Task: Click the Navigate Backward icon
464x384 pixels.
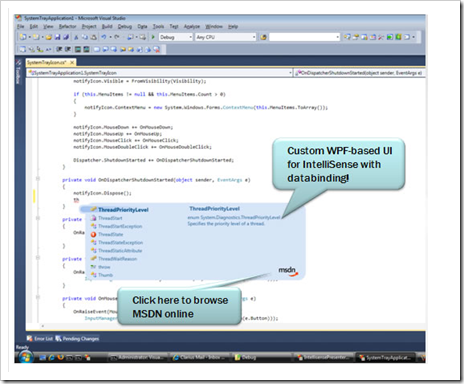Action: point(130,37)
